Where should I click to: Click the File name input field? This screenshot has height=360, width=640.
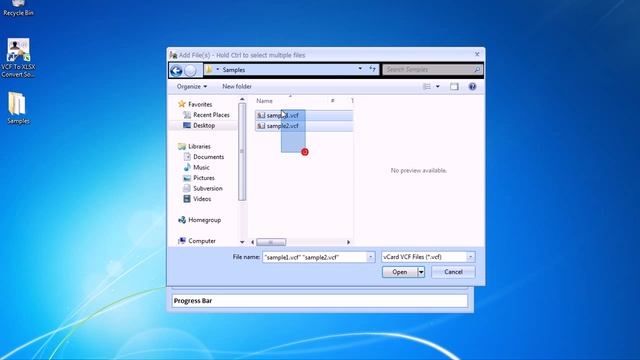tap(315, 257)
